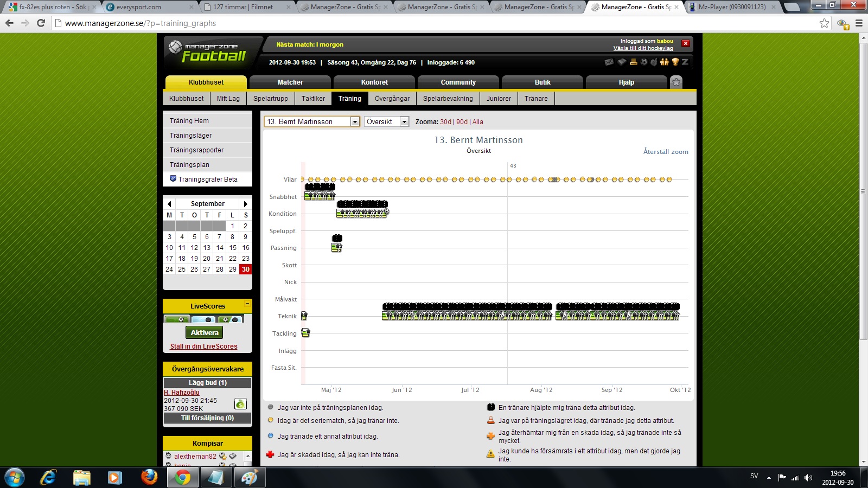This screenshot has height=488, width=868.
Task: Click the red X logout button
Action: click(686, 43)
